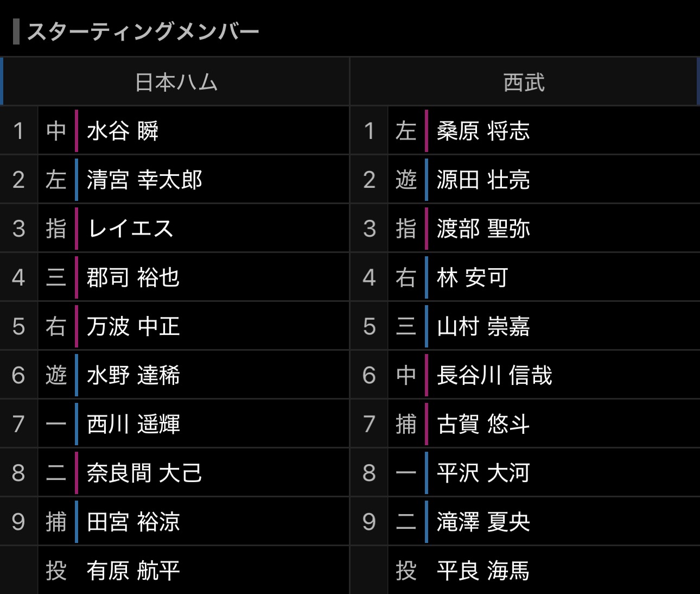Select right fielder 万波 中正
Image resolution: width=700 pixels, height=594 pixels.
click(x=133, y=326)
